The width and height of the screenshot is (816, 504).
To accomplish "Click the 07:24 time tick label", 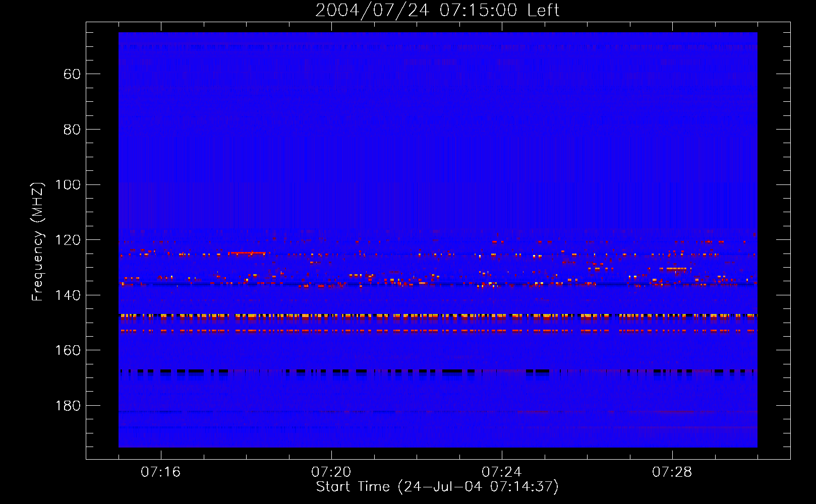I will point(501,472).
